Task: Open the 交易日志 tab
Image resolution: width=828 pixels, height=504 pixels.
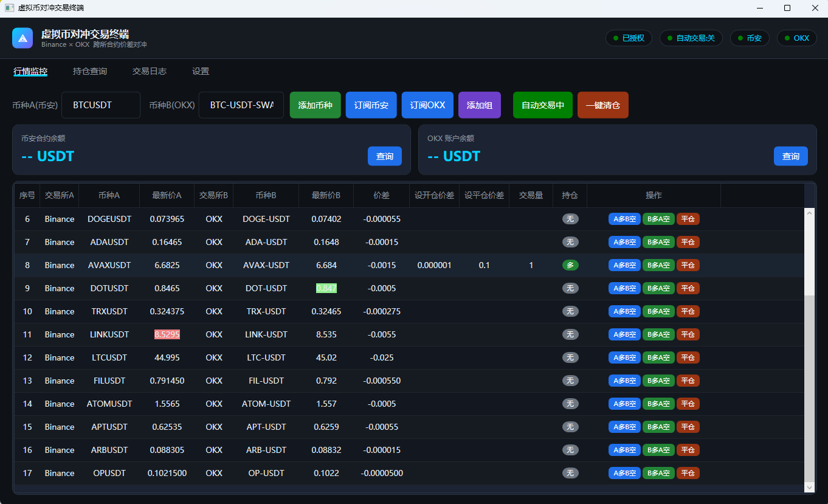Action: click(x=150, y=71)
